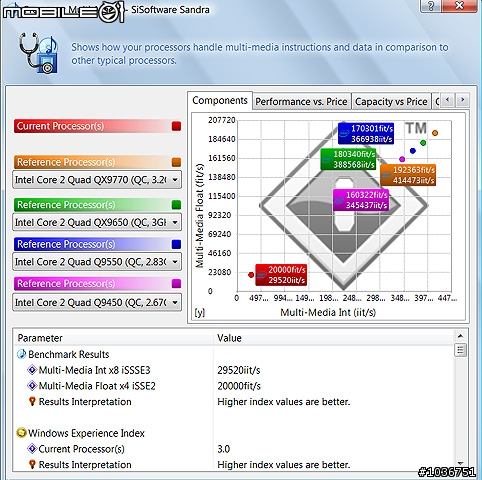Click the Results Interpretation pin under Benchmark Results
The width and height of the screenshot is (482, 480).
pyautogui.click(x=32, y=401)
